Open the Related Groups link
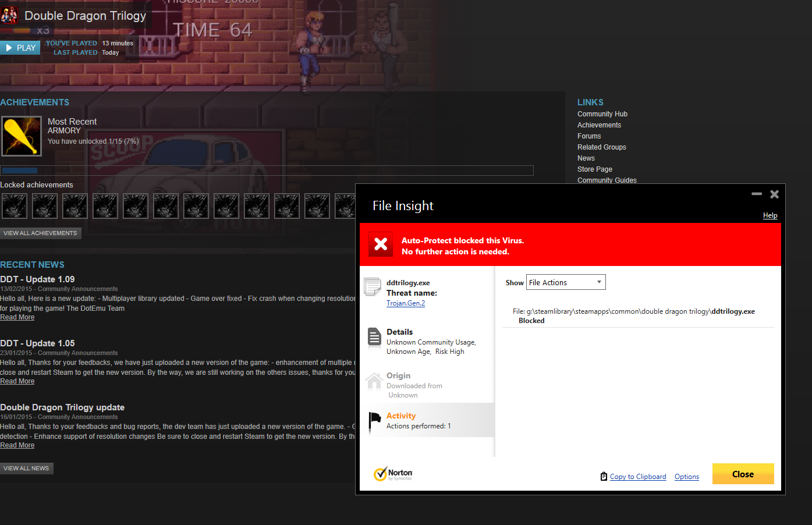 pos(602,147)
